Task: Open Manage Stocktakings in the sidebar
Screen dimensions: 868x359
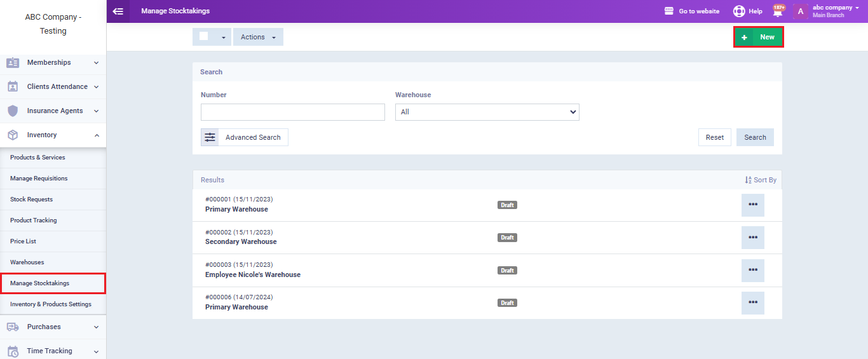Action: pos(40,283)
